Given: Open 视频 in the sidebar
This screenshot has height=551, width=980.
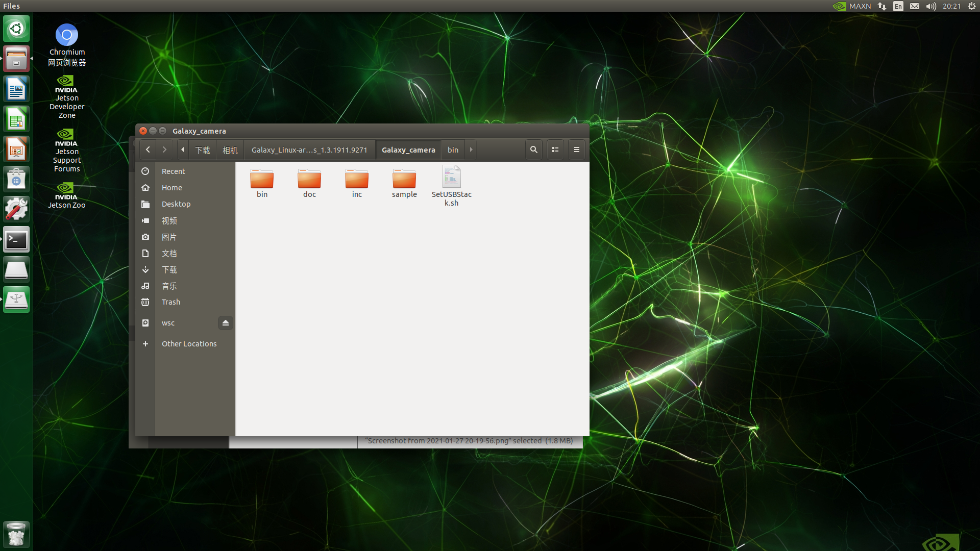Looking at the screenshot, I should tap(185, 221).
